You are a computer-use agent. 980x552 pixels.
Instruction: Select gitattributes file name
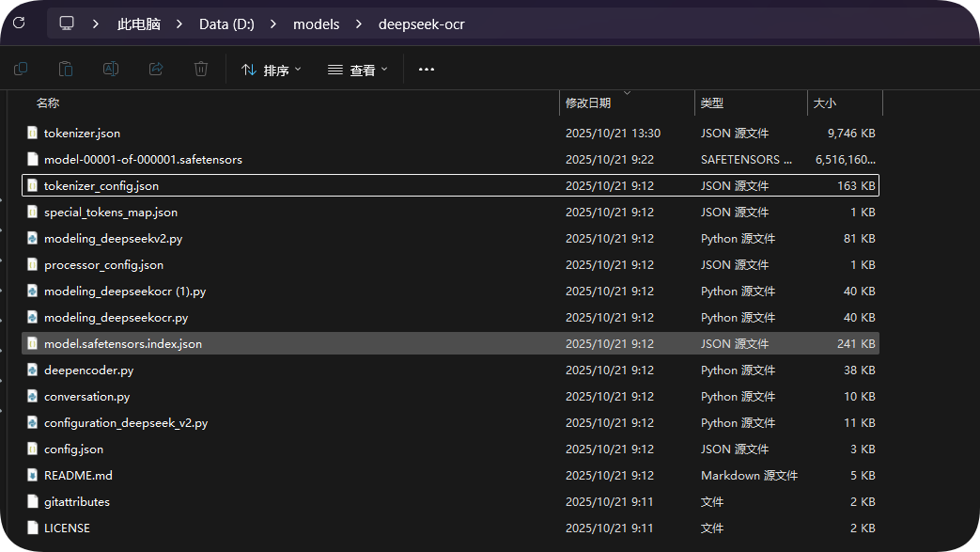click(77, 501)
